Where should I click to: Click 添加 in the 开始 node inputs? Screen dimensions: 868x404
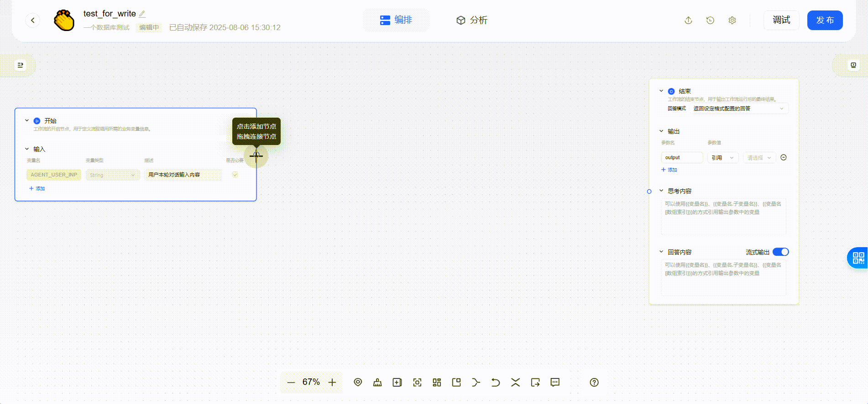click(x=37, y=188)
